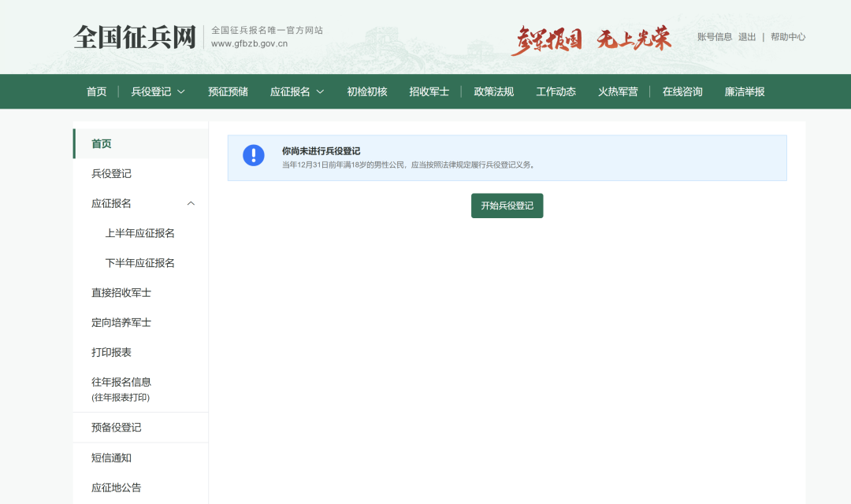Open 政策法规 navigation item

click(x=493, y=91)
